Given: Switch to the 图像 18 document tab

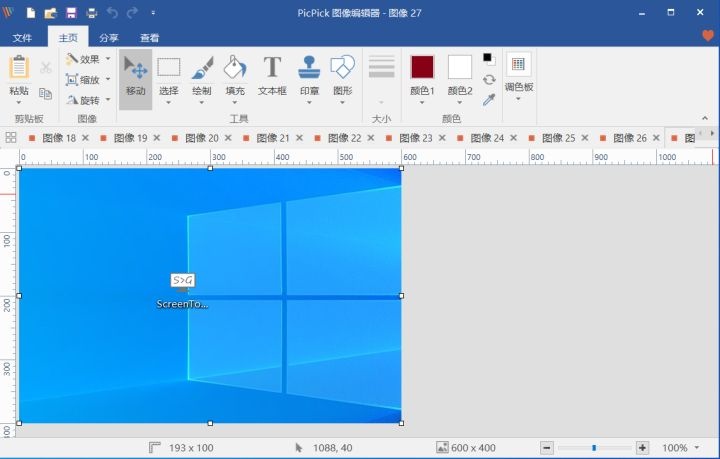Looking at the screenshot, I should 59,138.
